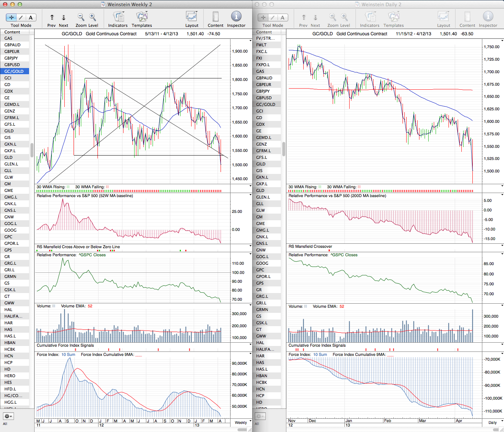Open the Daily period dropdown

(x=494, y=422)
